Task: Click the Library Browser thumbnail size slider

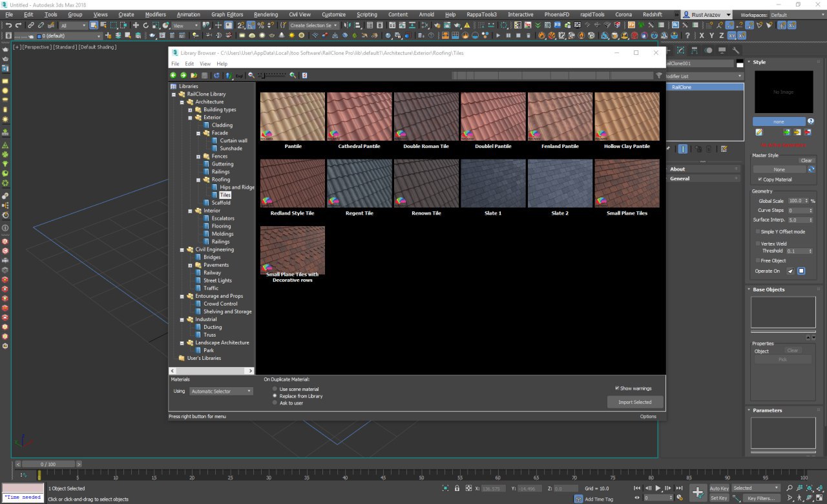Action: tap(271, 76)
